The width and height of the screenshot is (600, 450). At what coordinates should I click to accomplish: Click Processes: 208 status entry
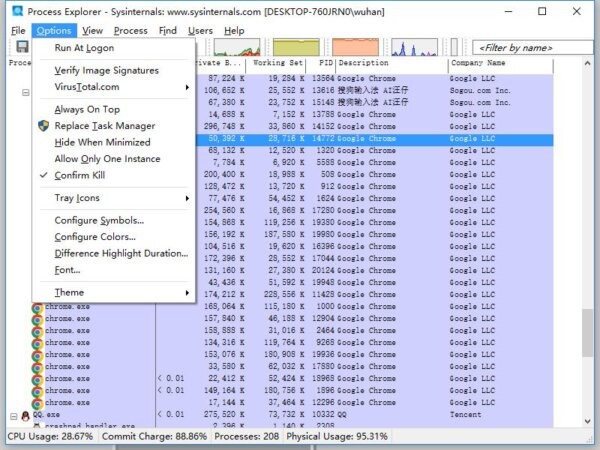[246, 437]
